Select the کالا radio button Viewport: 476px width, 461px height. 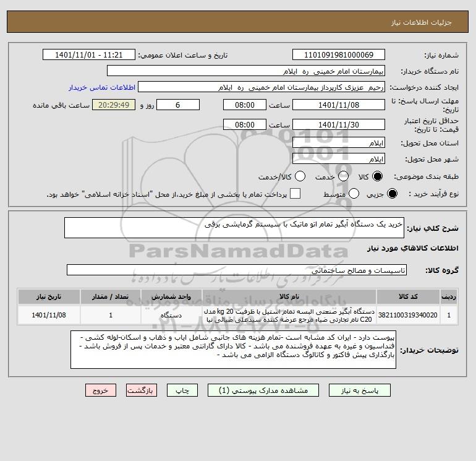377,176
